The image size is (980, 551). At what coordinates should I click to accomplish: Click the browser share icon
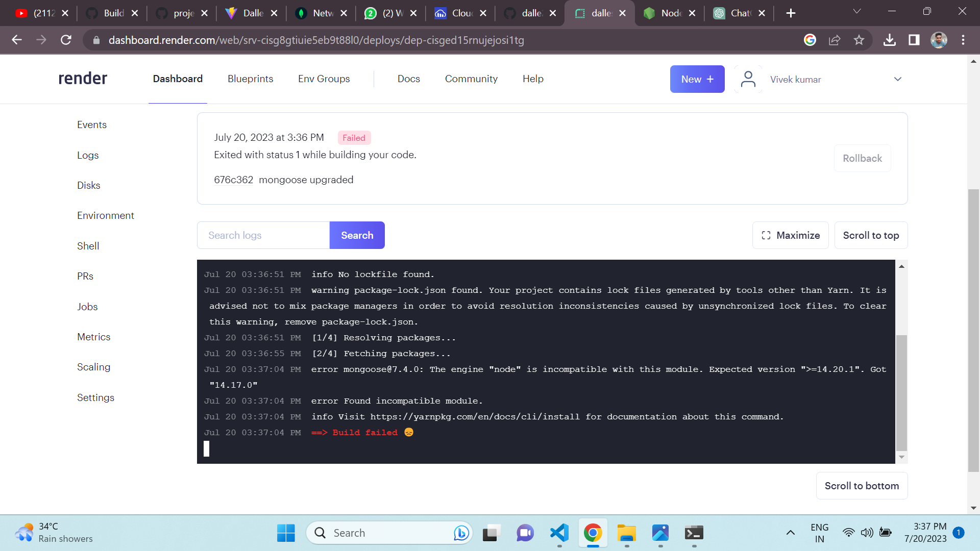click(x=835, y=40)
